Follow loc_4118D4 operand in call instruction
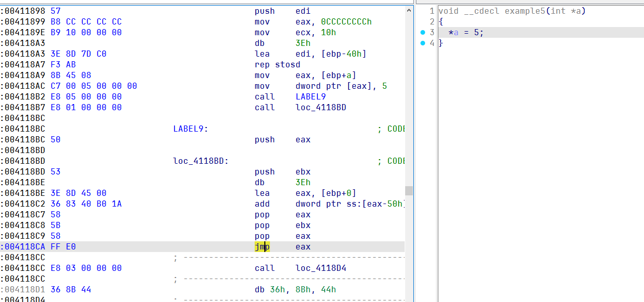This screenshot has height=302, width=644. tap(320, 268)
